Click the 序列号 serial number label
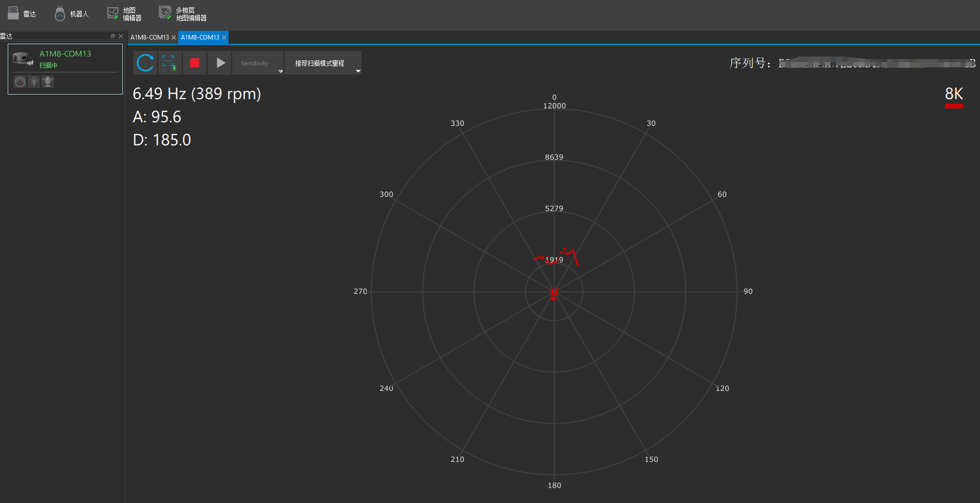 750,63
